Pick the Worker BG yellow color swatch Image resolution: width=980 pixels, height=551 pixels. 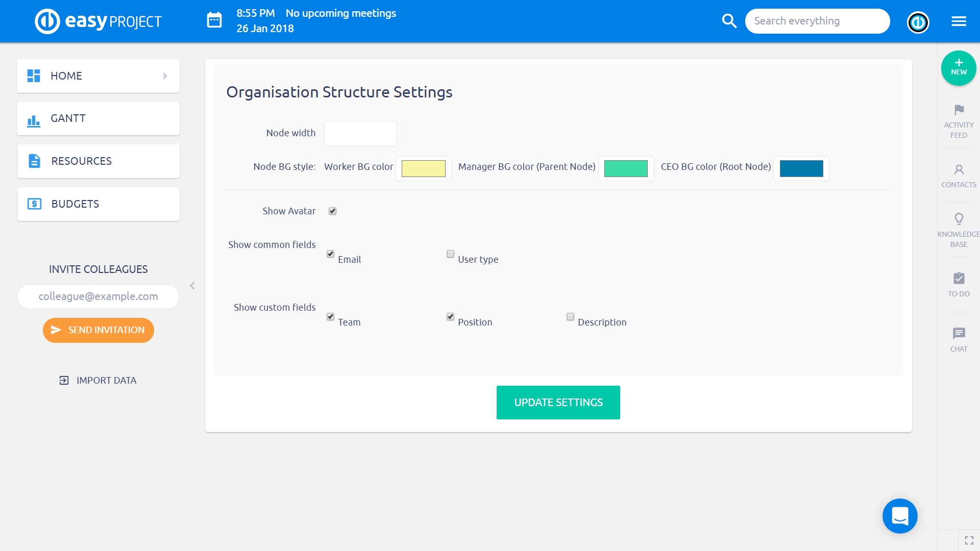tap(423, 168)
